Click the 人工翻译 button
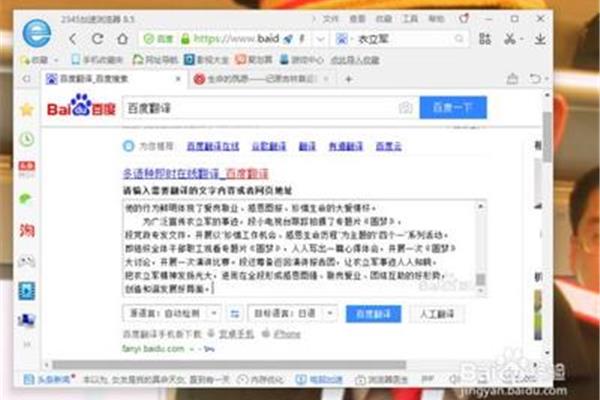Viewport: 600px width, 400px height. coord(437,314)
